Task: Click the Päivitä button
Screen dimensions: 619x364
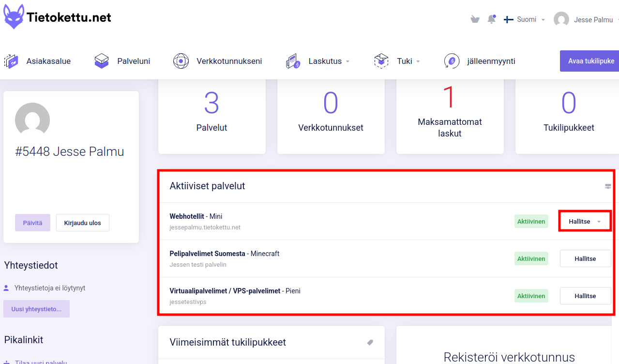Action: pyautogui.click(x=32, y=223)
